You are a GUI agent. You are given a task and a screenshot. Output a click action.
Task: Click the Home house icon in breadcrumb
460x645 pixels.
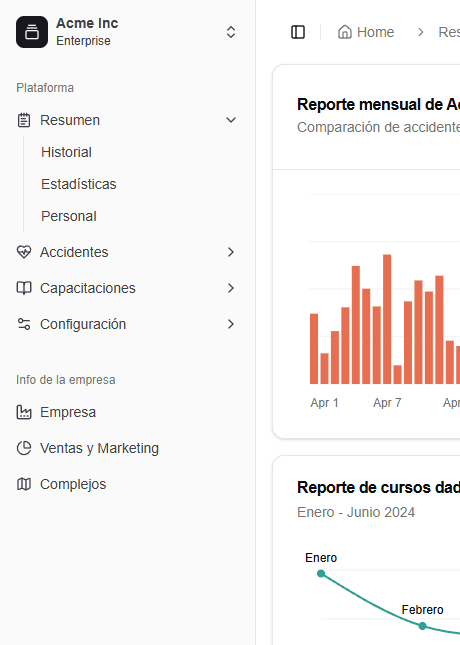click(x=345, y=32)
